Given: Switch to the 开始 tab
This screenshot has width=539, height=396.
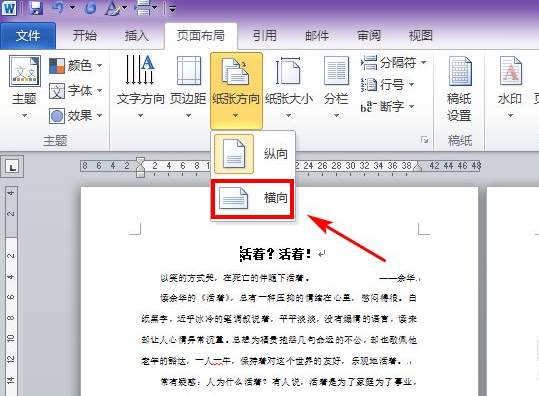Looking at the screenshot, I should 85,36.
